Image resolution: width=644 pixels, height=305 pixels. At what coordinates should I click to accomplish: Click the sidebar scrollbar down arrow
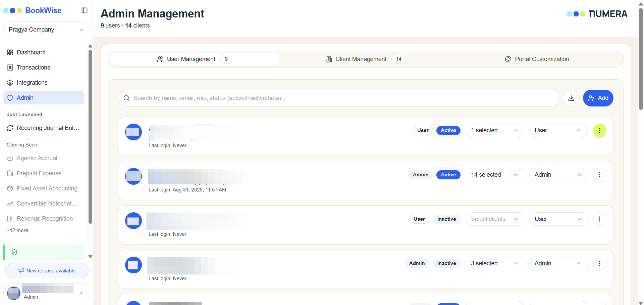[x=90, y=256]
